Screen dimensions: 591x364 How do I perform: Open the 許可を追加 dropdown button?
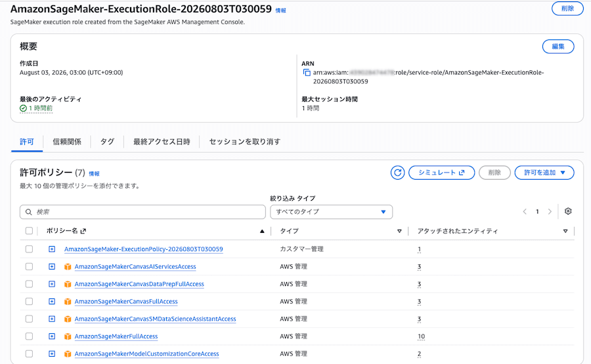[x=544, y=172]
